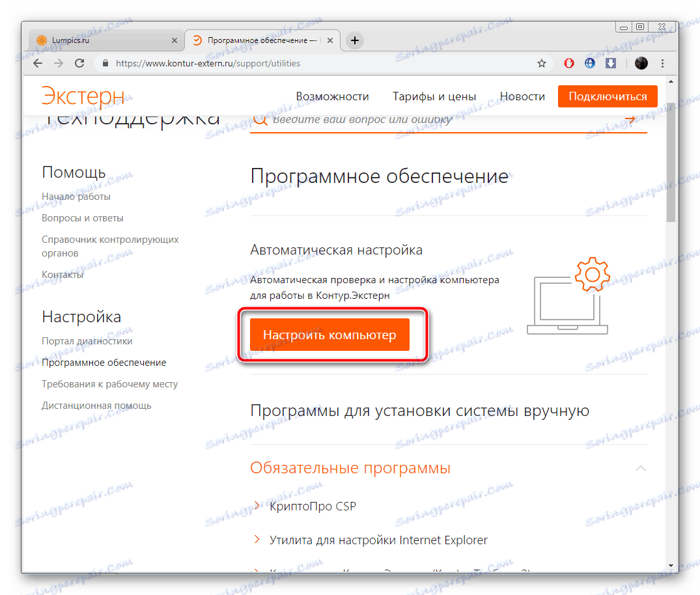The height and width of the screenshot is (595, 700).
Task: Reload the page with the refresh icon
Action: coord(79,63)
